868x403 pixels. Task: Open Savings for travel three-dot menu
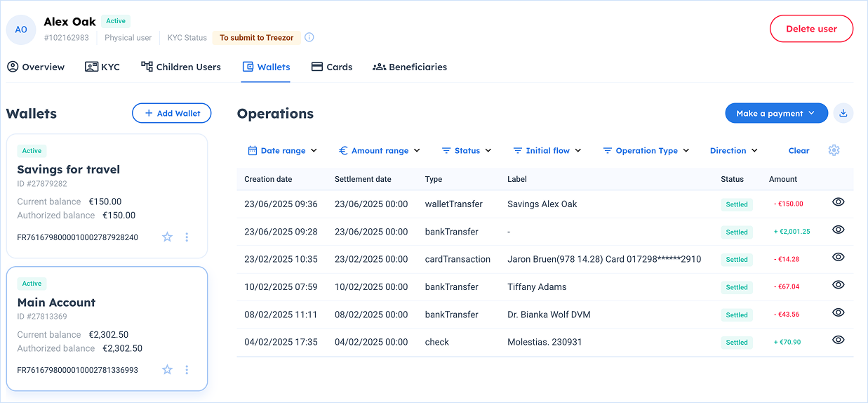pyautogui.click(x=187, y=237)
